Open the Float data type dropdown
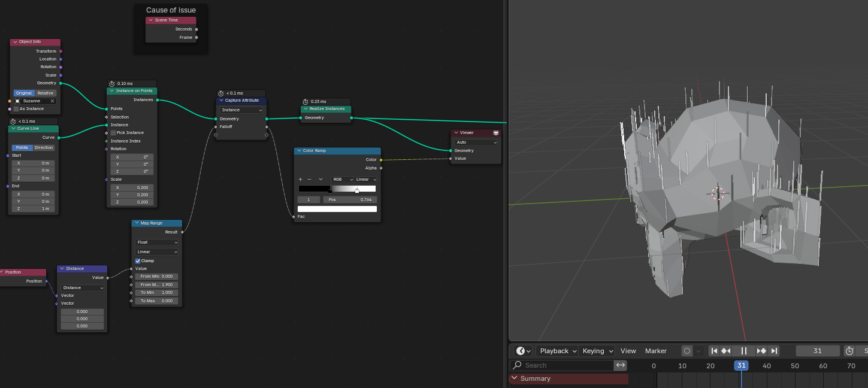 [x=157, y=242]
